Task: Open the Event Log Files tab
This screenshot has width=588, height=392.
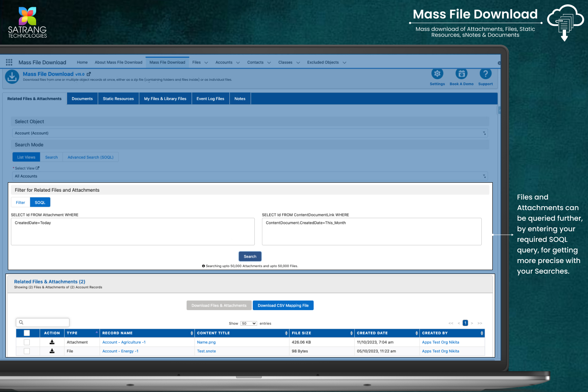Action: tap(210, 99)
